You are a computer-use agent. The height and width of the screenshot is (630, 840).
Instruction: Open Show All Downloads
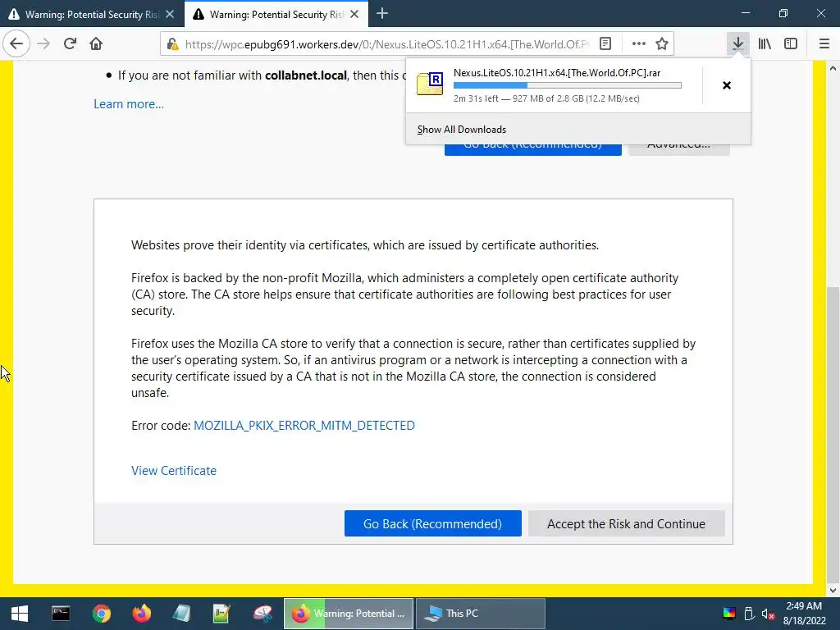tap(461, 130)
